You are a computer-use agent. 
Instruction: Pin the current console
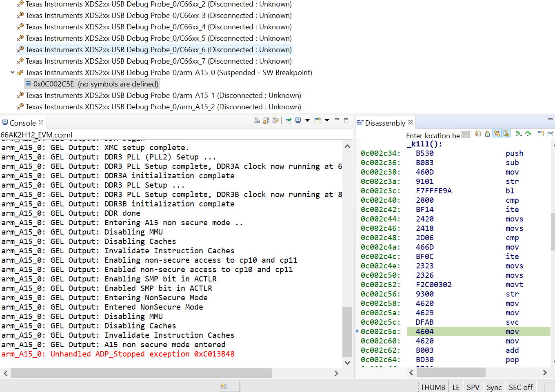pos(289,120)
